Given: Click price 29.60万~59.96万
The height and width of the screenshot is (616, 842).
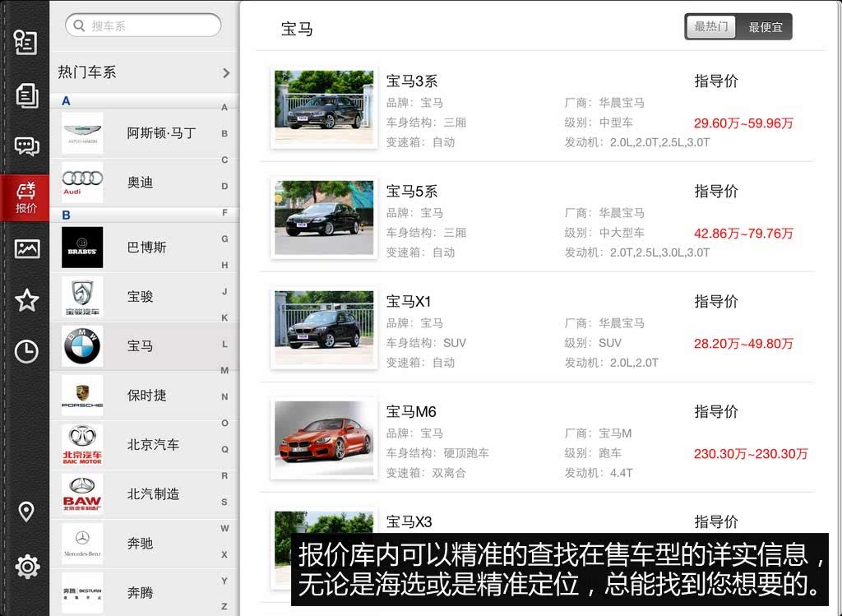Looking at the screenshot, I should 743,123.
